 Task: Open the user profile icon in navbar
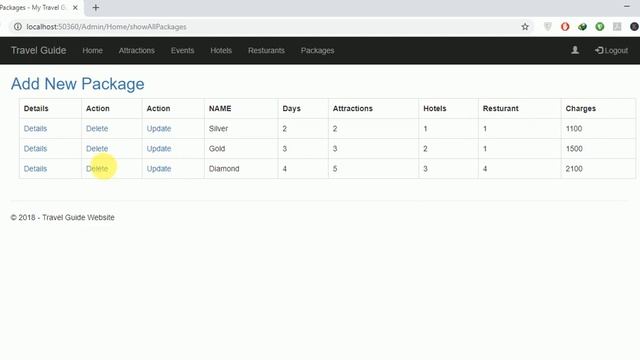[x=575, y=50]
